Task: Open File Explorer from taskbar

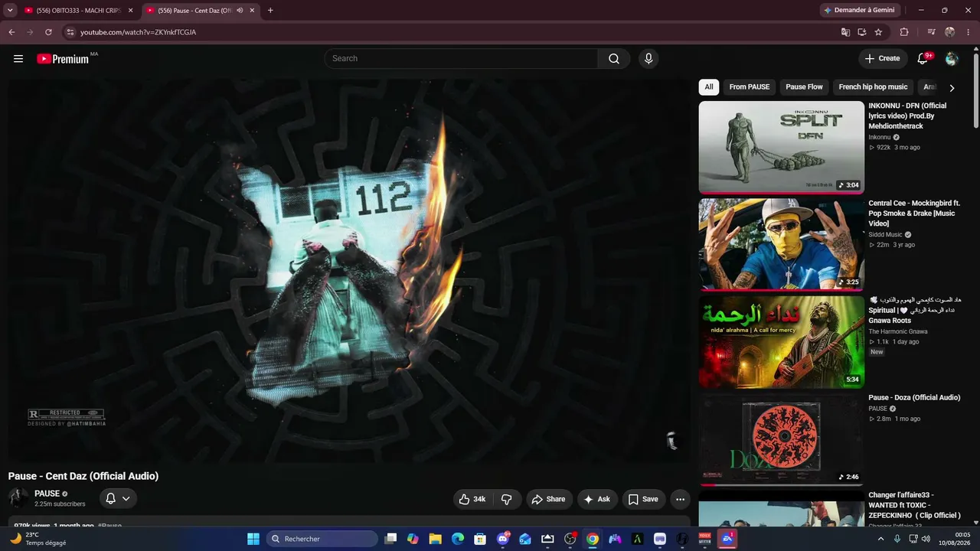Action: click(435, 539)
